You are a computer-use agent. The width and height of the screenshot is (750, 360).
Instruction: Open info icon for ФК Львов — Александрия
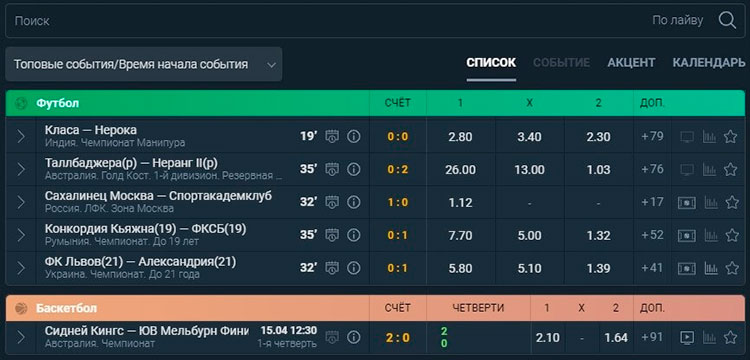point(353,268)
